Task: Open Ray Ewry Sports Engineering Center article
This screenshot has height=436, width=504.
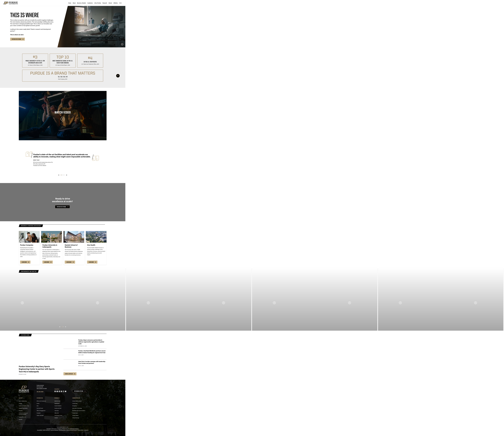Action: [x=37, y=369]
